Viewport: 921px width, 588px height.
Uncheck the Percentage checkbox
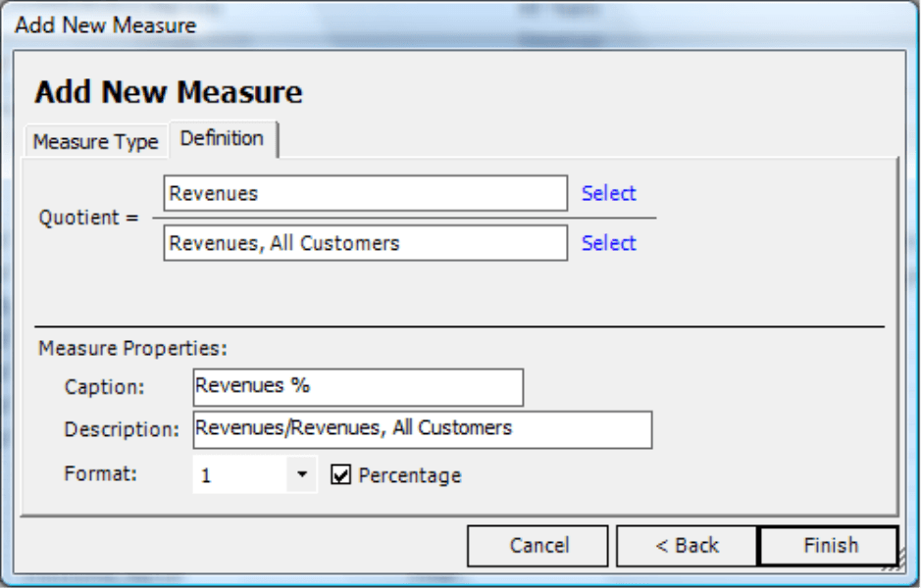click(340, 474)
